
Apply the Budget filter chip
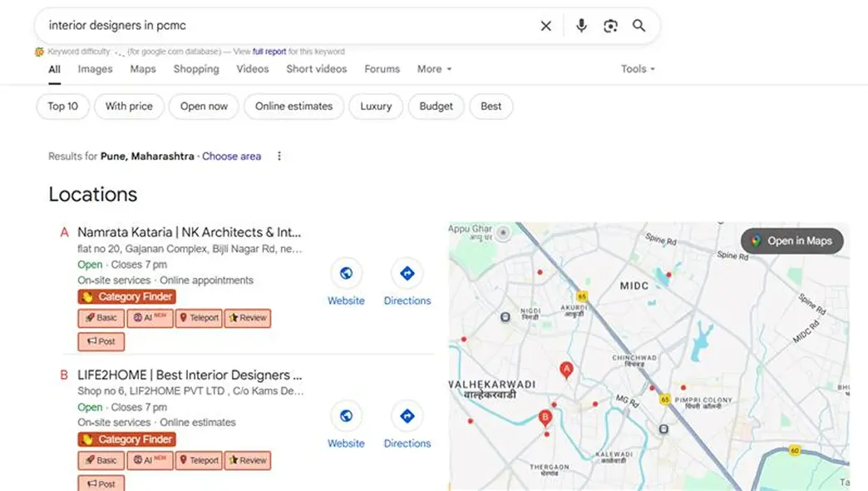[436, 107]
